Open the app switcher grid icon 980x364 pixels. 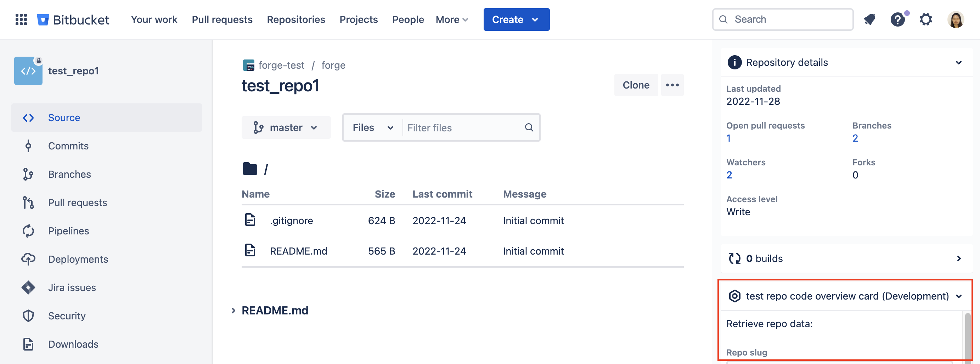pyautogui.click(x=21, y=19)
